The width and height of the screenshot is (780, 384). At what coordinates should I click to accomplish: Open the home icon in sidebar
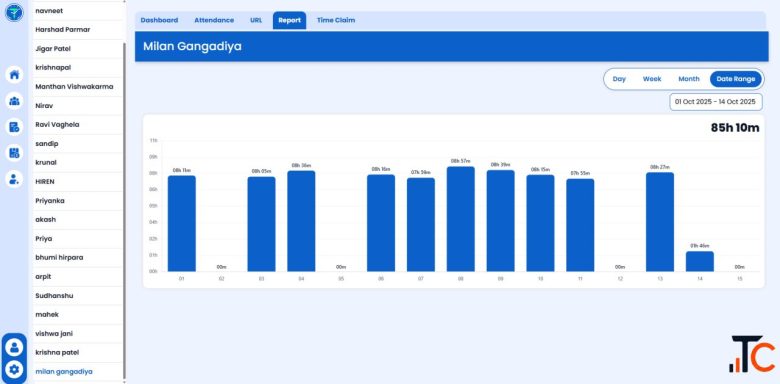click(14, 75)
